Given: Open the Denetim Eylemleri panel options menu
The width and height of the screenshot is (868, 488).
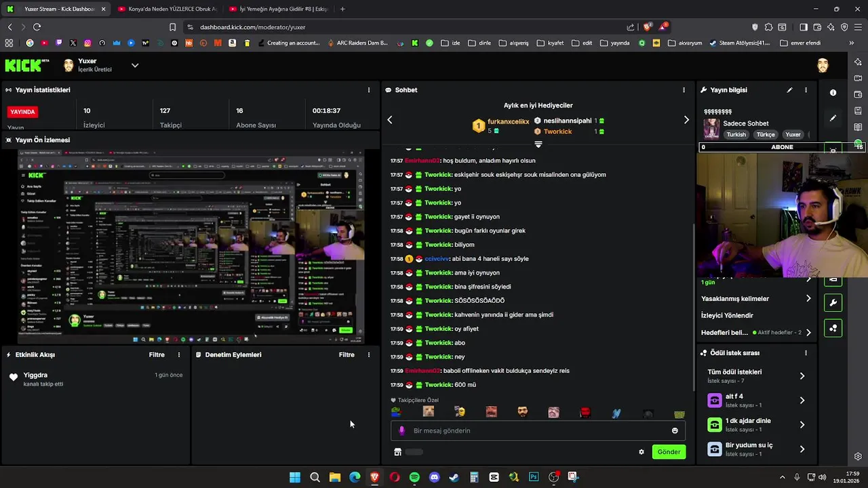Looking at the screenshot, I should [369, 354].
